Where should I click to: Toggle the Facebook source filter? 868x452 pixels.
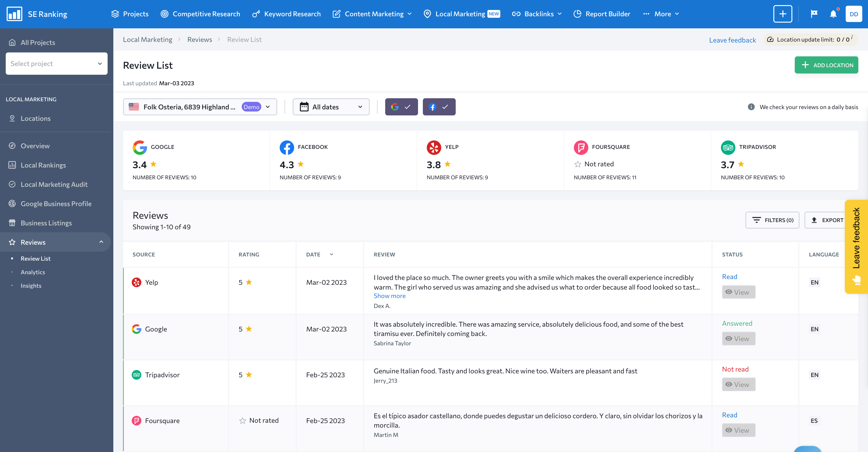[439, 107]
